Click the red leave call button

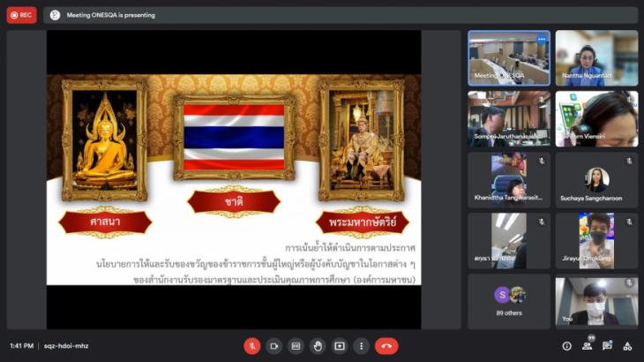[386, 346]
